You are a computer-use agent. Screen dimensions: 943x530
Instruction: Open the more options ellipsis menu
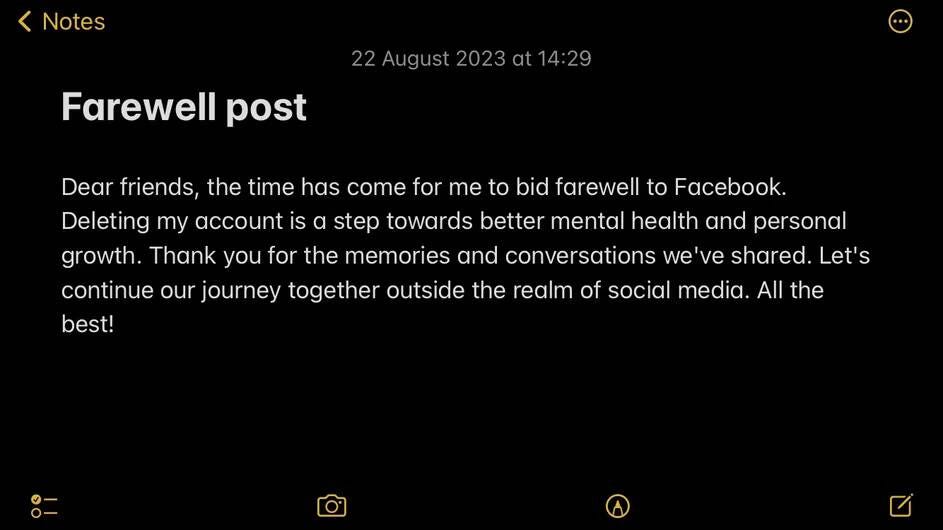(900, 21)
